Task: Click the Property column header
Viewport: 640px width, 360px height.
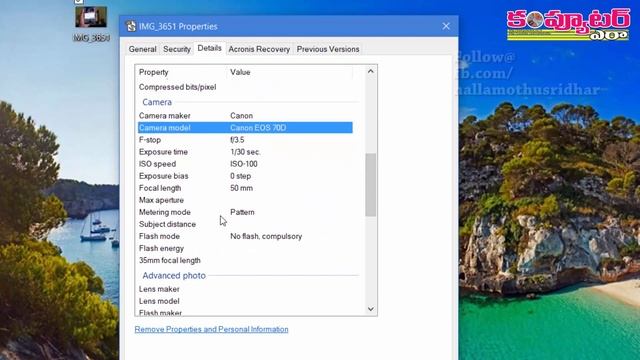Action: [x=153, y=72]
